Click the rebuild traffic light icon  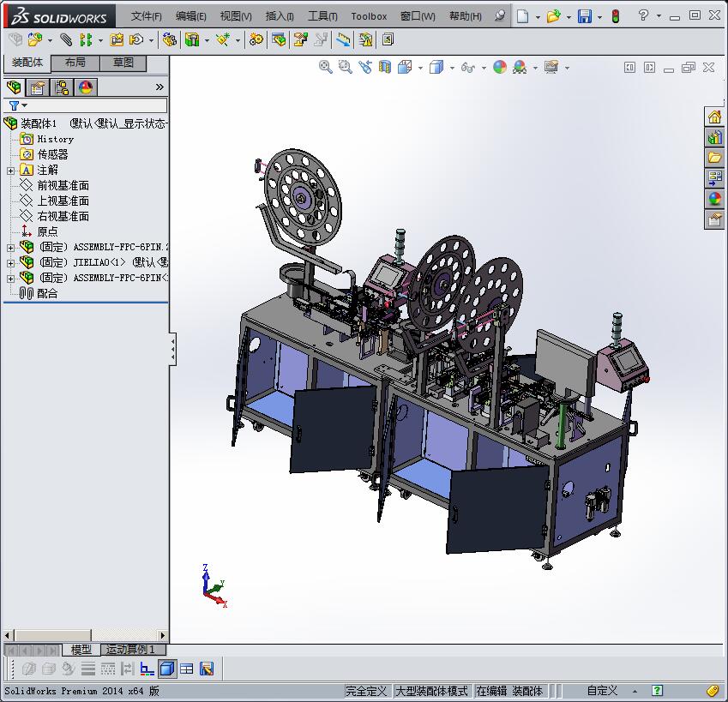tap(615, 16)
